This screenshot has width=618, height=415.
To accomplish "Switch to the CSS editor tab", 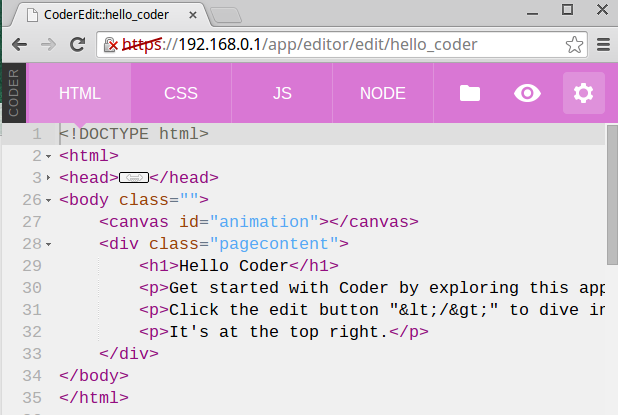I will [x=181, y=93].
